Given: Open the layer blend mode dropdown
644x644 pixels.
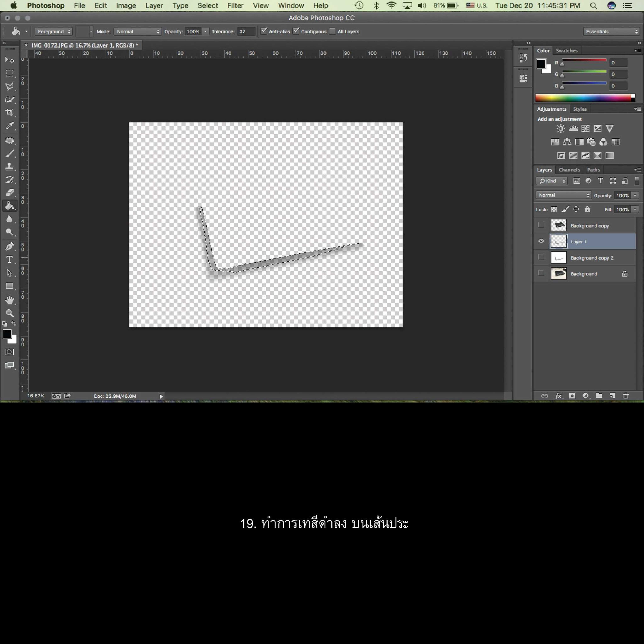Looking at the screenshot, I should coord(564,195).
